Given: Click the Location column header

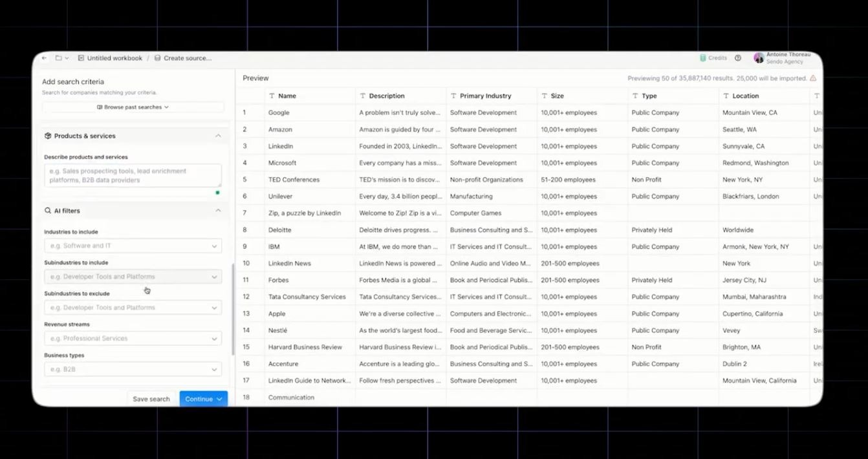Looking at the screenshot, I should 764,96.
